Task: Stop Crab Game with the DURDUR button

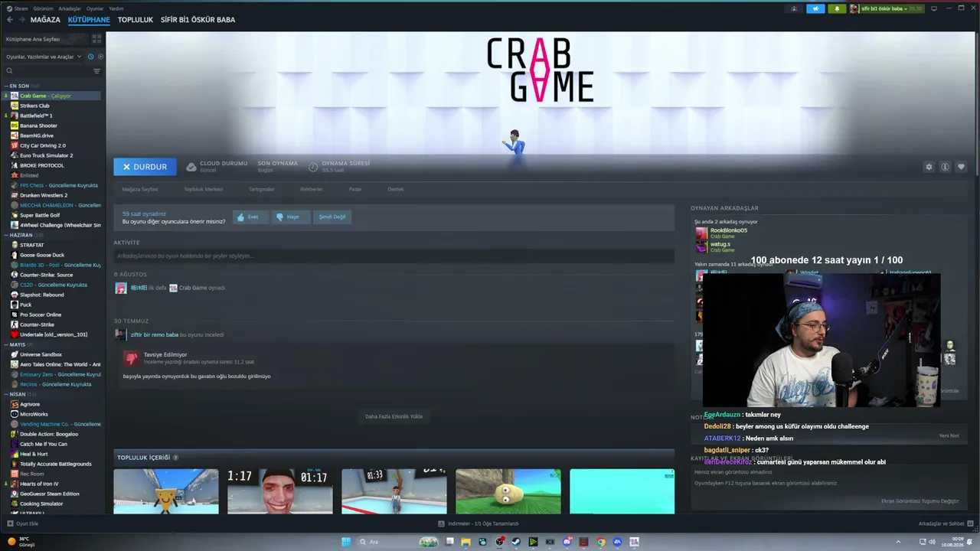Action: click(x=145, y=167)
